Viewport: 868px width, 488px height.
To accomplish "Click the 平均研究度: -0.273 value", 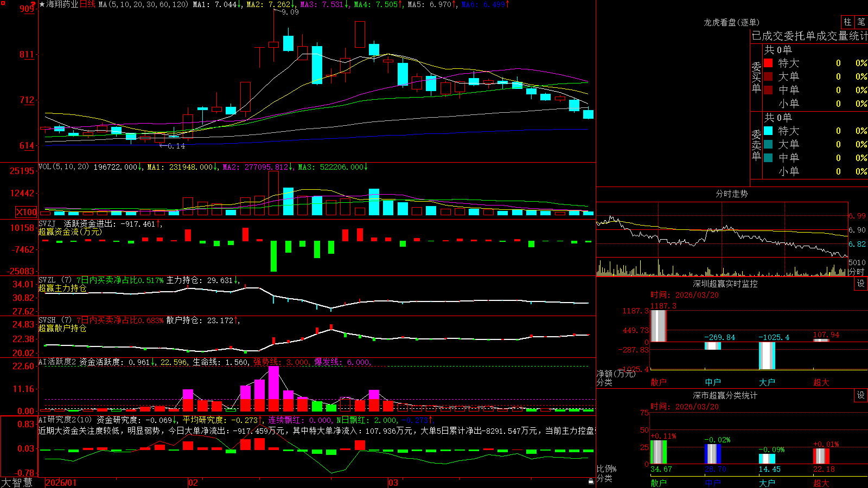I will [x=220, y=420].
